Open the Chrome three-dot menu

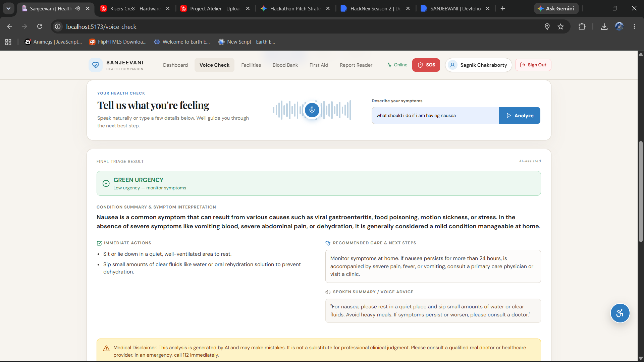(634, 26)
